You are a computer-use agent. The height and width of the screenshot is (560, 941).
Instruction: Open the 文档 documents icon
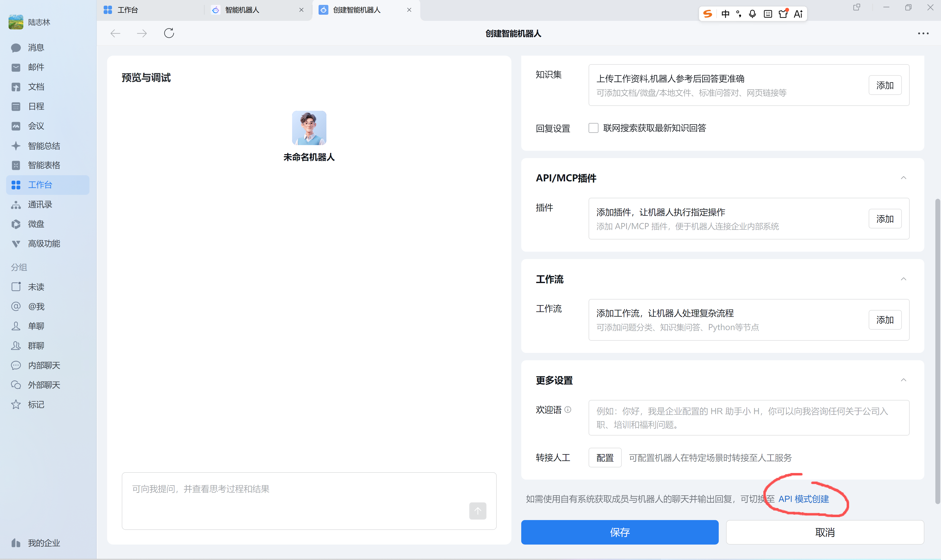tap(16, 87)
